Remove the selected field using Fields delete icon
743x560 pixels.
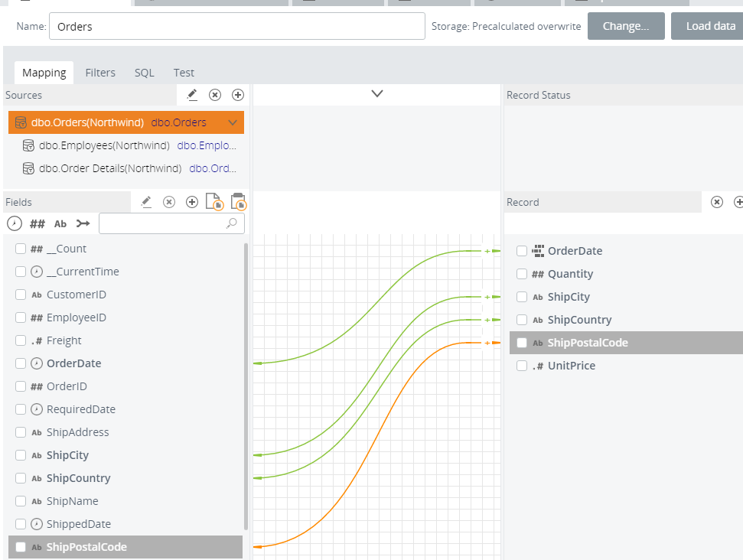[x=169, y=202]
